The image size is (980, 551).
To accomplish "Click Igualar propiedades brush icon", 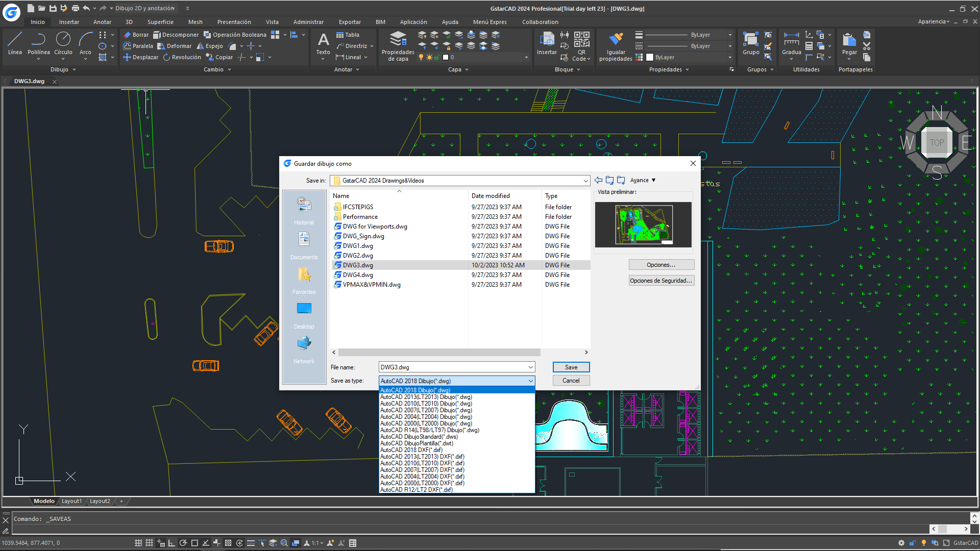I will point(616,39).
